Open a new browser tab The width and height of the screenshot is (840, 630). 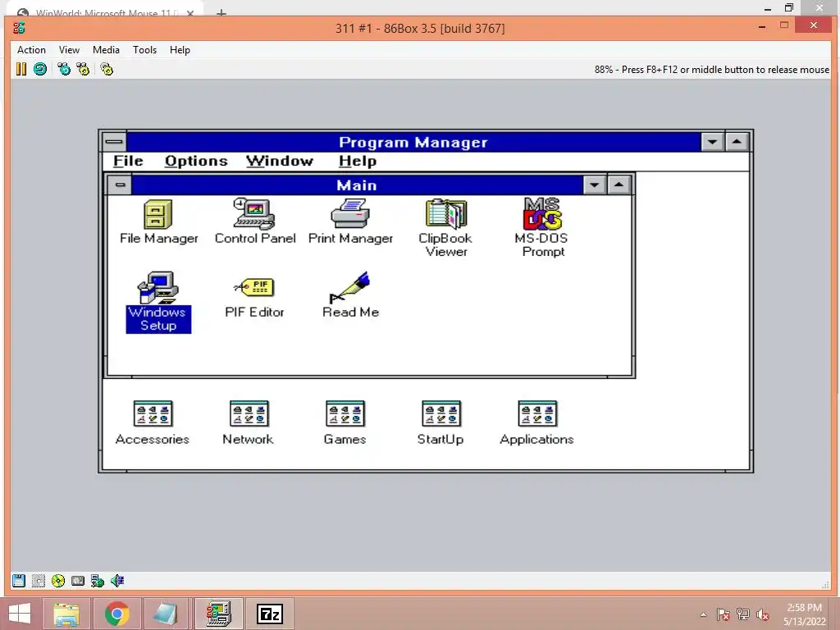tap(221, 13)
